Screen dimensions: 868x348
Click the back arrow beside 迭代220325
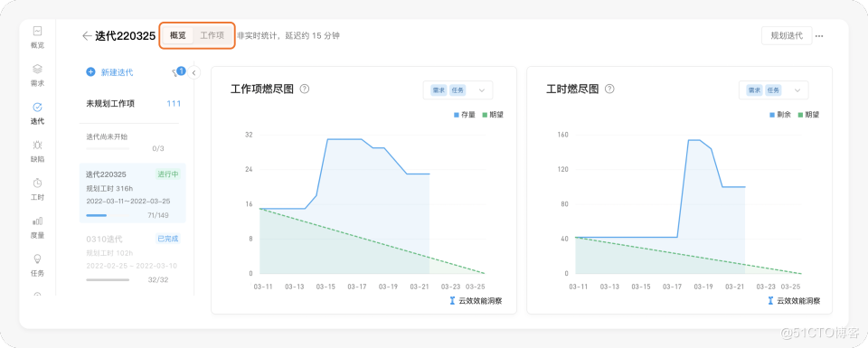[87, 36]
